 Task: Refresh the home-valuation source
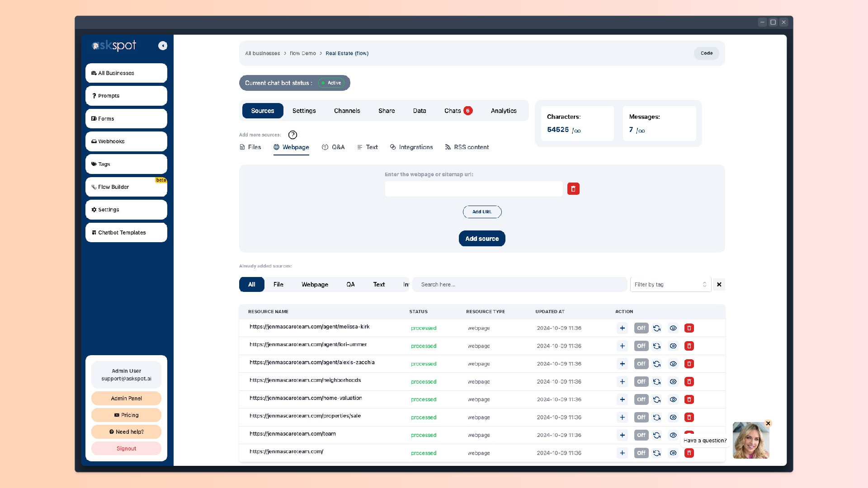coord(657,399)
